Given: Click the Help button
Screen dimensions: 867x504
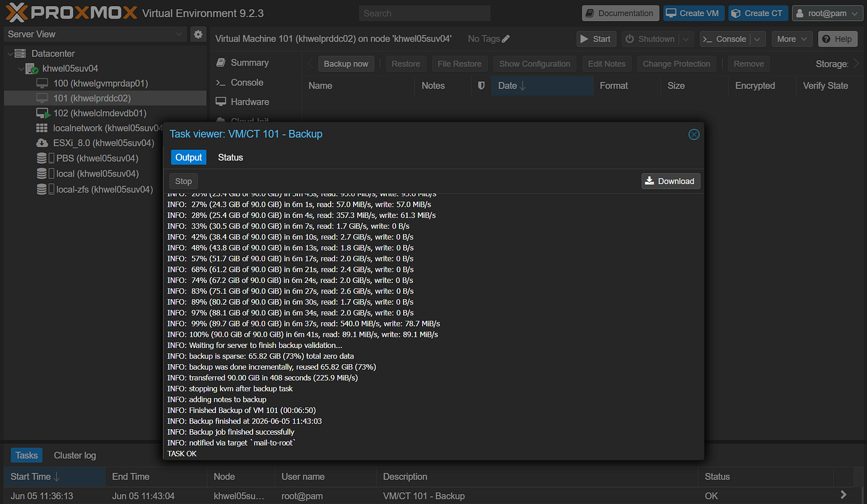Looking at the screenshot, I should [x=837, y=39].
